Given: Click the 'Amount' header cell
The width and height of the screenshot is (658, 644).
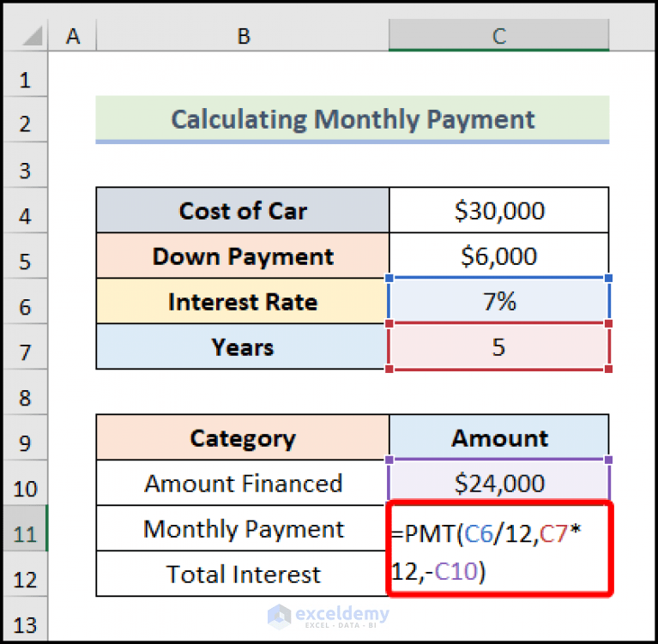Looking at the screenshot, I should click(x=499, y=437).
